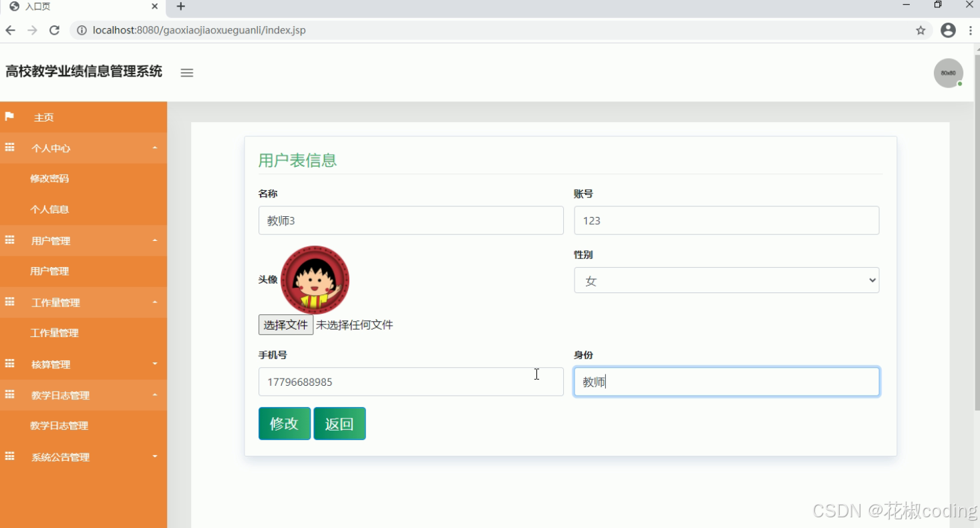Click inside the 手机号 input field
Screen dimensions: 980x528
[410, 381]
